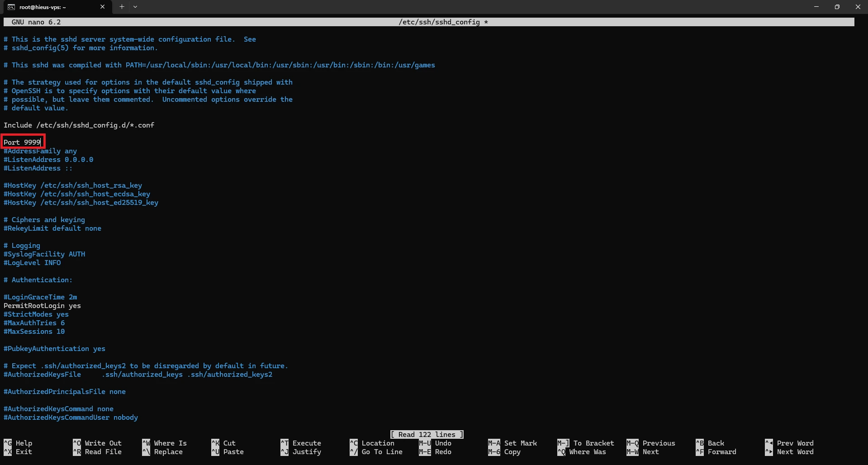Click the GNU nano 6.2 title text
The height and width of the screenshot is (465, 868).
pyautogui.click(x=36, y=22)
